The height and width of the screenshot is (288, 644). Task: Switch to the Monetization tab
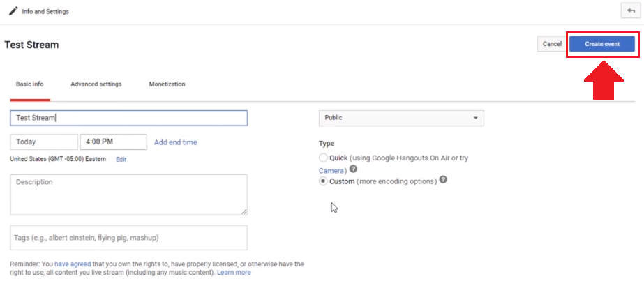click(167, 84)
